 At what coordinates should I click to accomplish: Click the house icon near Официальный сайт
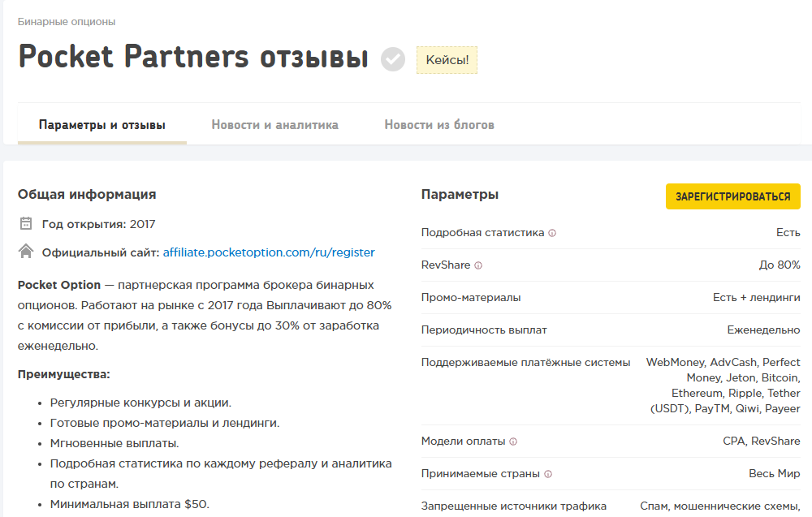coord(26,252)
